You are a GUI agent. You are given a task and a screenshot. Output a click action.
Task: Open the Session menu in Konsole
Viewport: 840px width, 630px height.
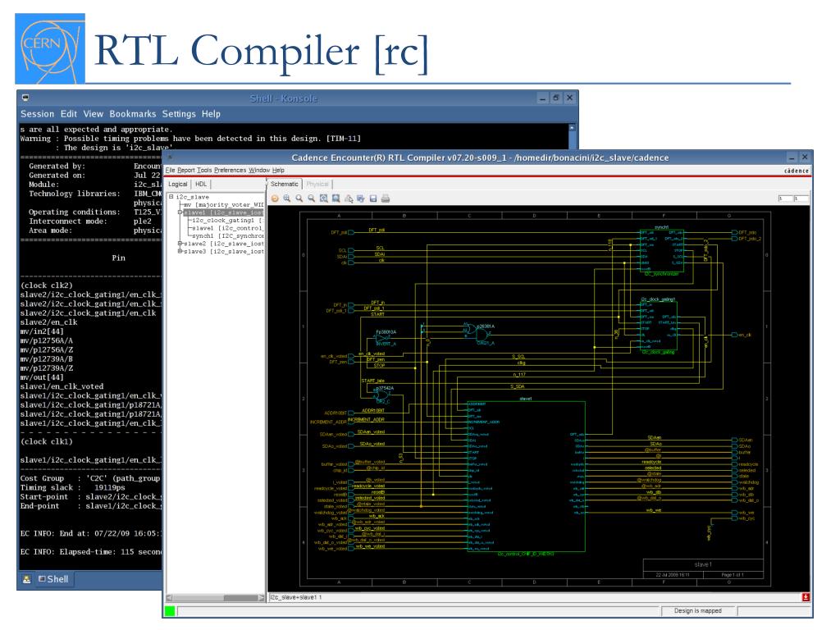[x=37, y=114]
